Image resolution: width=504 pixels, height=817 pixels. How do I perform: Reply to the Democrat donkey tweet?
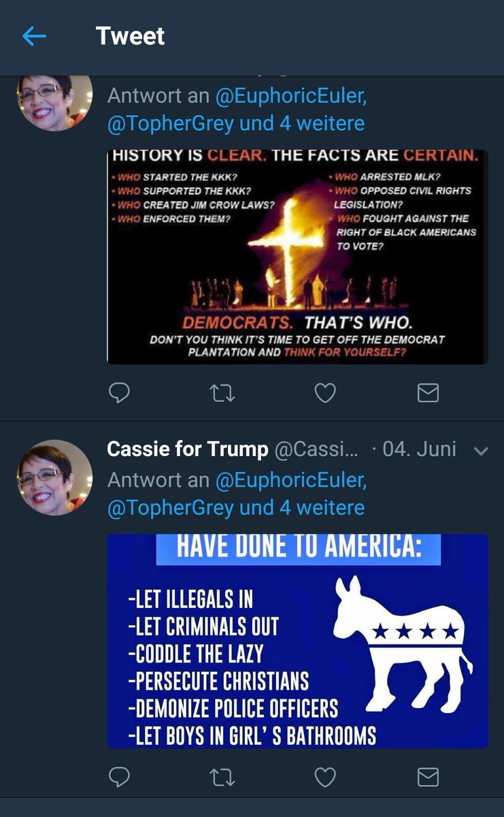[119, 777]
